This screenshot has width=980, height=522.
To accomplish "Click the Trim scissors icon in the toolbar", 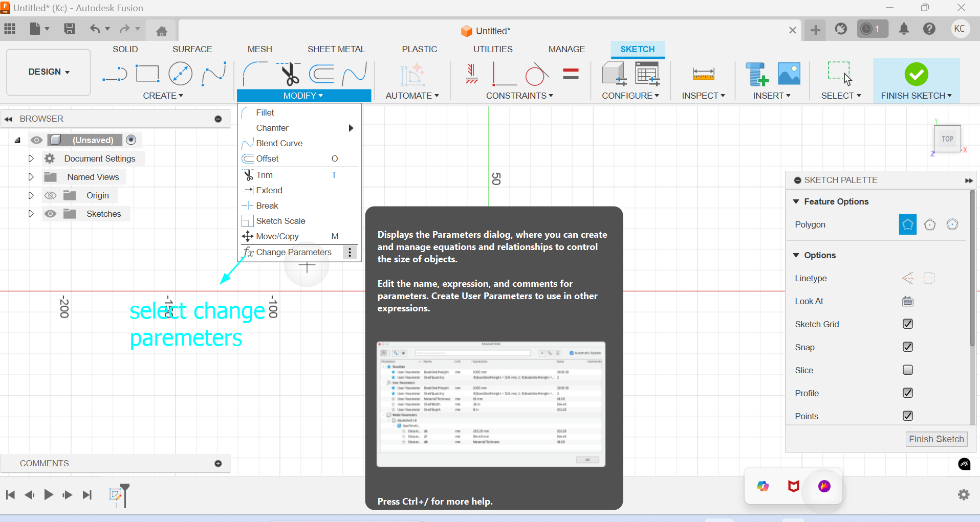I will [289, 74].
